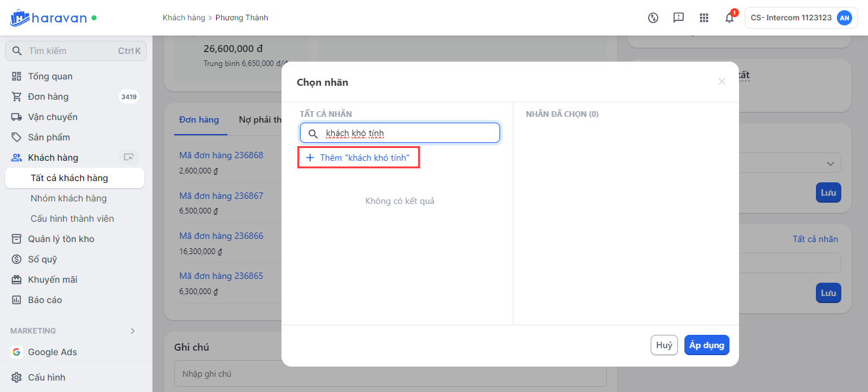Click the upper Lưu button
The width and height of the screenshot is (868, 392).
(828, 193)
